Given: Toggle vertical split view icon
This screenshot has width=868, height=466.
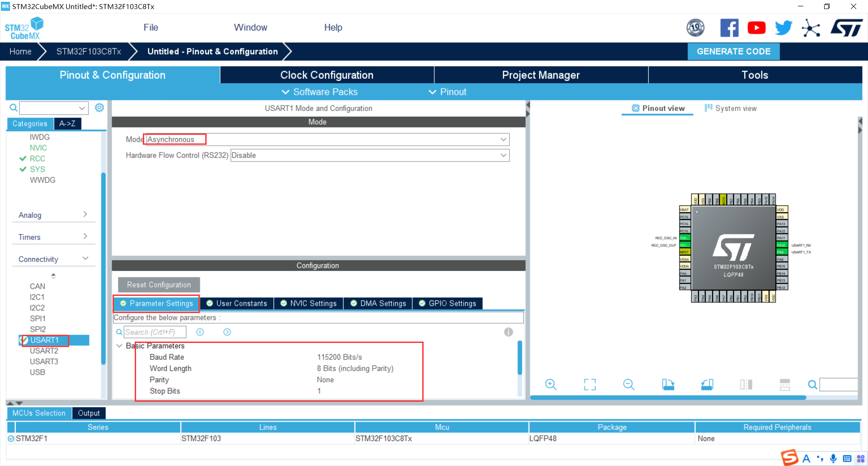Looking at the screenshot, I should [x=746, y=385].
